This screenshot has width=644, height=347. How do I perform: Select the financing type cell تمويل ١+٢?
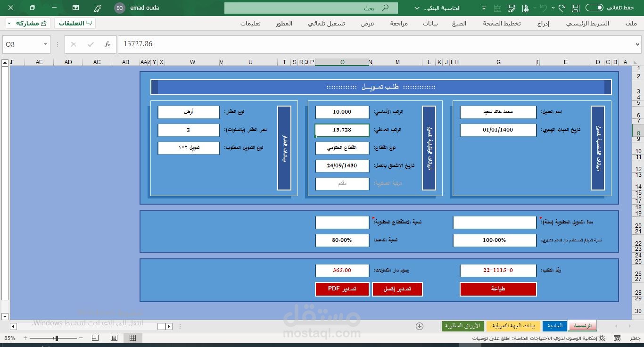189,148
